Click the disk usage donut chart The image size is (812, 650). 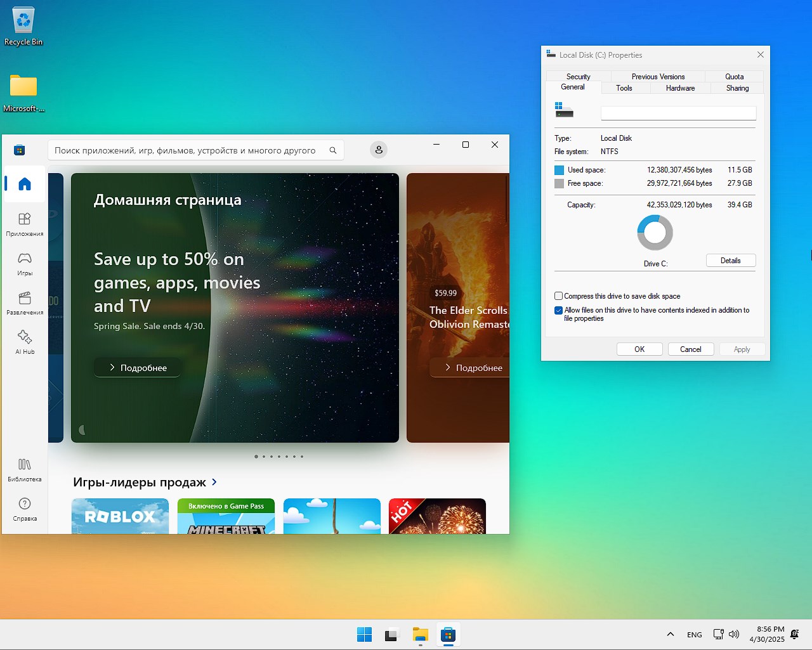(655, 233)
